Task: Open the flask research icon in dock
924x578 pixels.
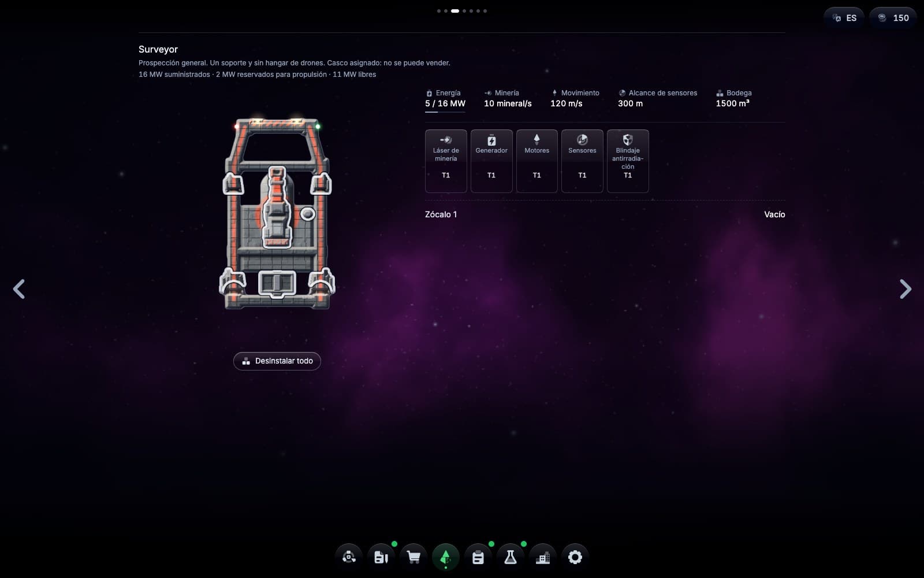Action: click(x=511, y=557)
